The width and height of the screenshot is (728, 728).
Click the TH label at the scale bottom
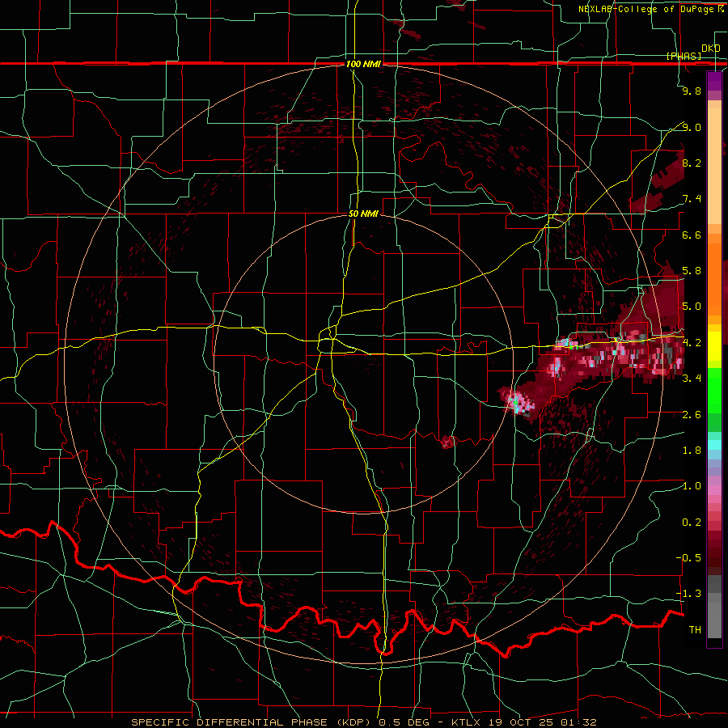pyautogui.click(x=695, y=630)
